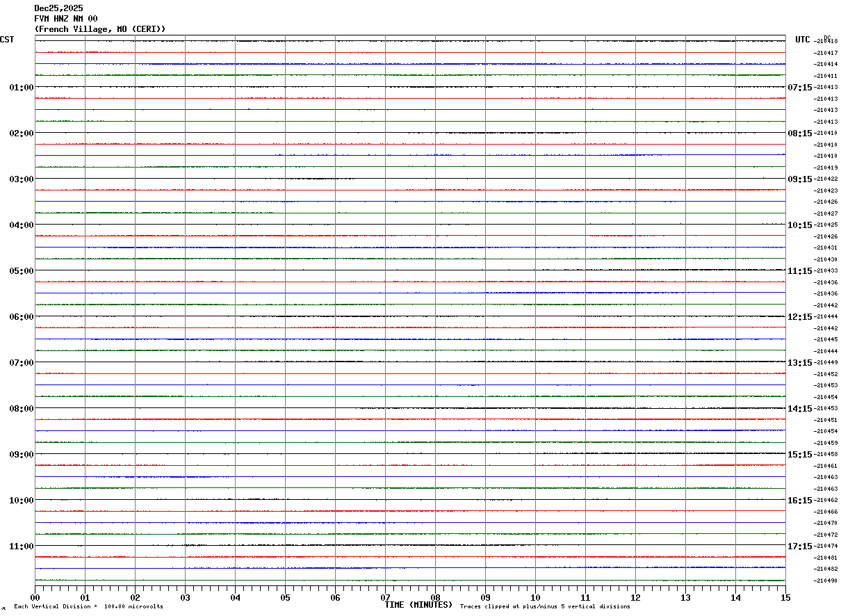Click the DC offset value -210466
This screenshot has height=616, width=841.
coord(826,512)
